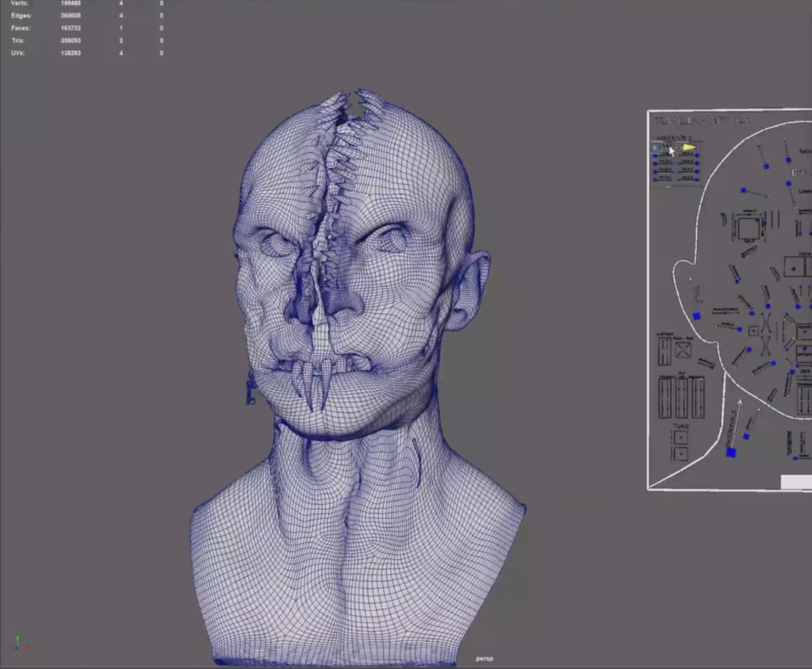The width and height of the screenshot is (812, 669).
Task: Click the leftmost of three vertical slider boxes
Action: [665, 398]
